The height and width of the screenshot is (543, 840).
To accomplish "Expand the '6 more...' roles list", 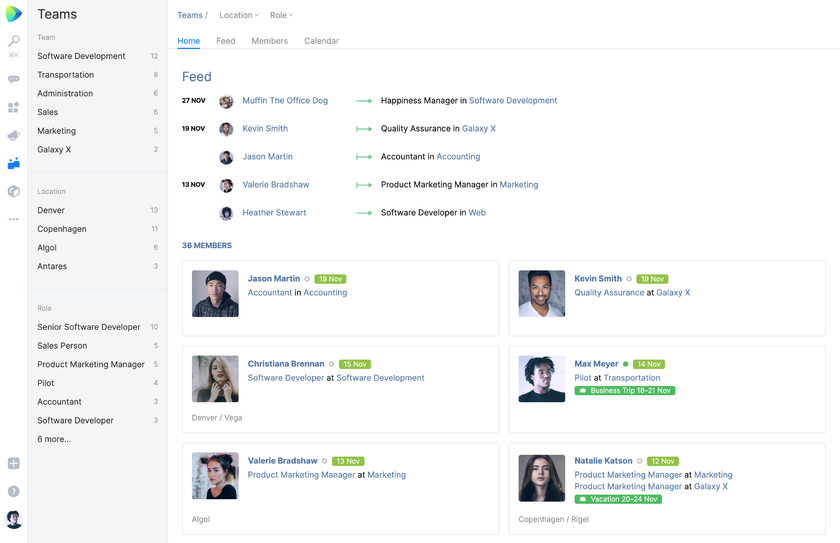I will coord(54,439).
